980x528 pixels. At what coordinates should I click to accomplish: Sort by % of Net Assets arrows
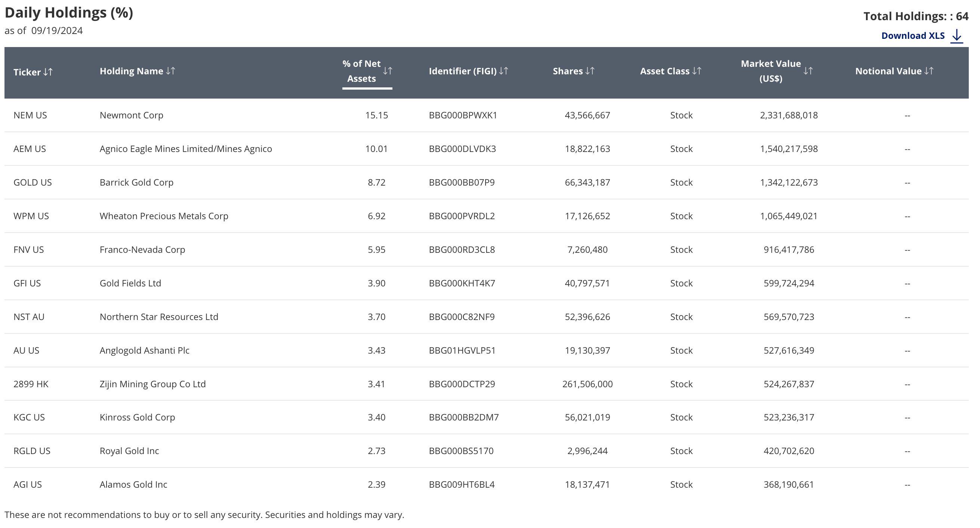pos(388,71)
